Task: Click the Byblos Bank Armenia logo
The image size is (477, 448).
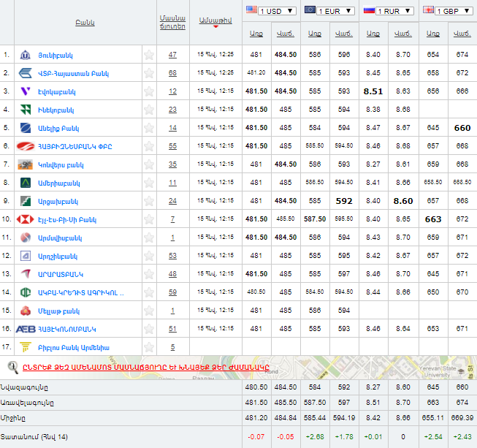Action: [x=26, y=347]
